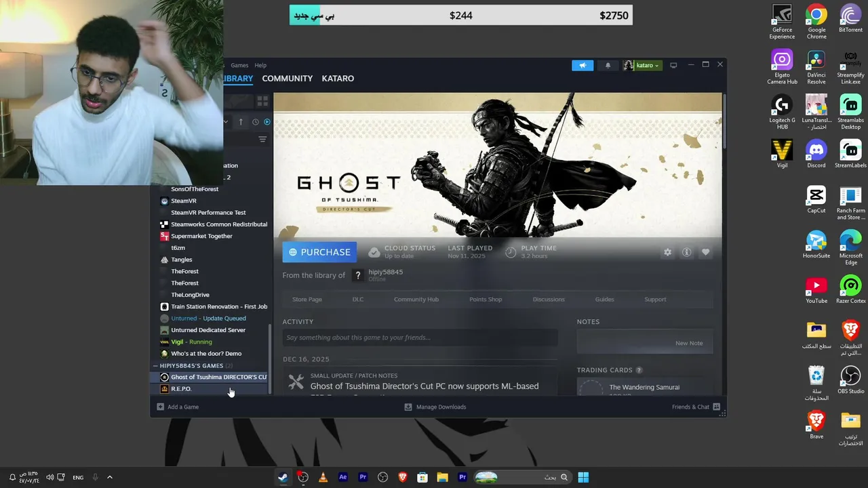
Task: Click the New Note button
Action: pyautogui.click(x=689, y=343)
